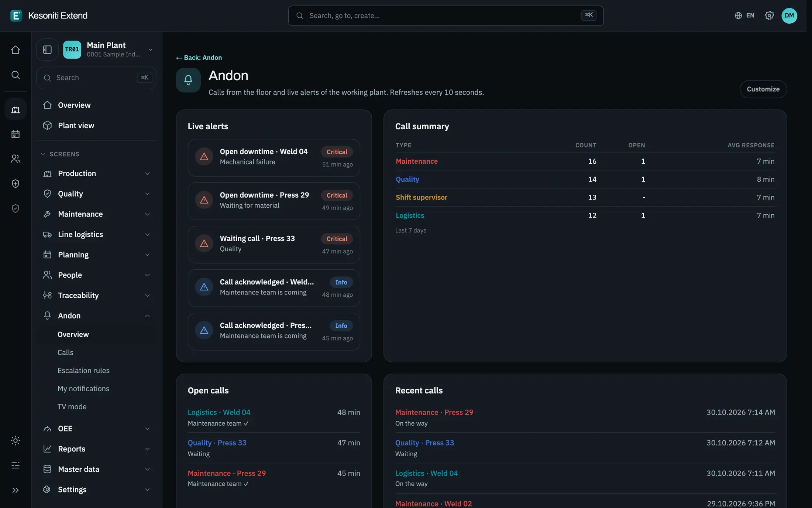Expand the Quality section

[x=97, y=194]
